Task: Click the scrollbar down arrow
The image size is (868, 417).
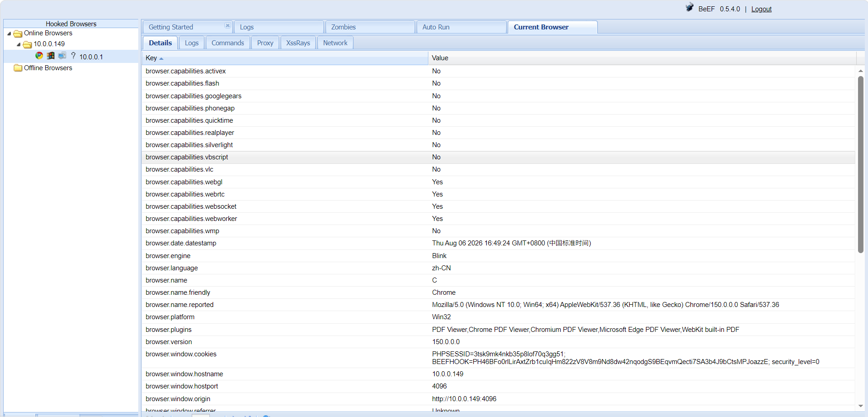Action: pos(860,406)
